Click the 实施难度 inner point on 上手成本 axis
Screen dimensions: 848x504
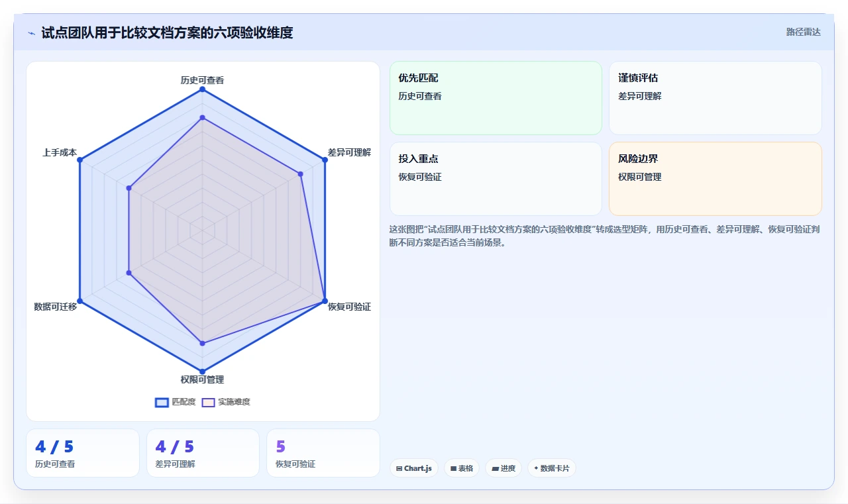click(129, 188)
